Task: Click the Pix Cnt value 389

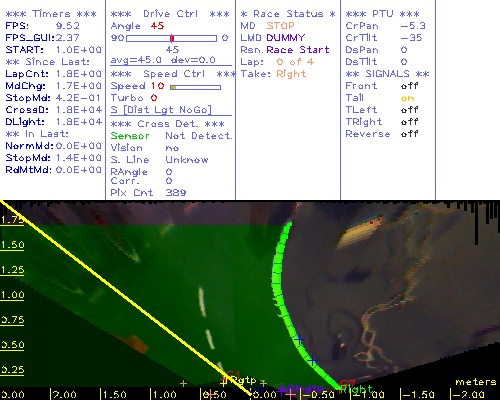Action: pyautogui.click(x=176, y=193)
